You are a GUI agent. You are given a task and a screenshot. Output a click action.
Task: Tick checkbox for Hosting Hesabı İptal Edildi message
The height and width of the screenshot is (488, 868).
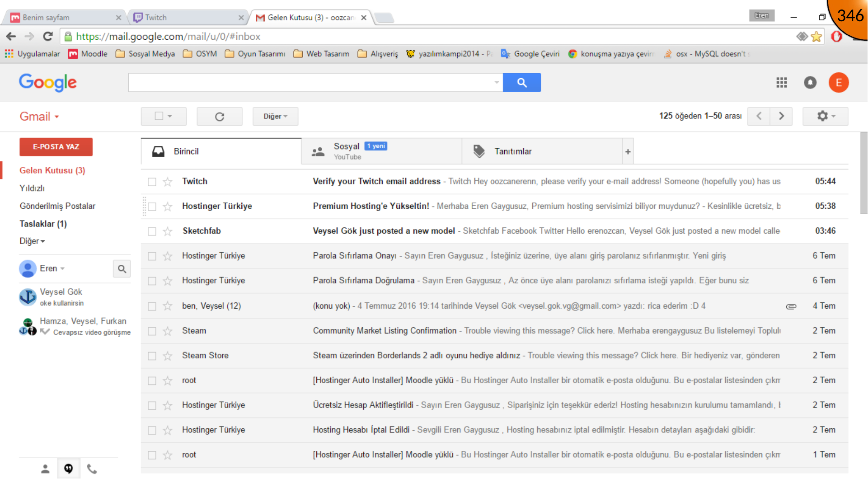click(152, 431)
